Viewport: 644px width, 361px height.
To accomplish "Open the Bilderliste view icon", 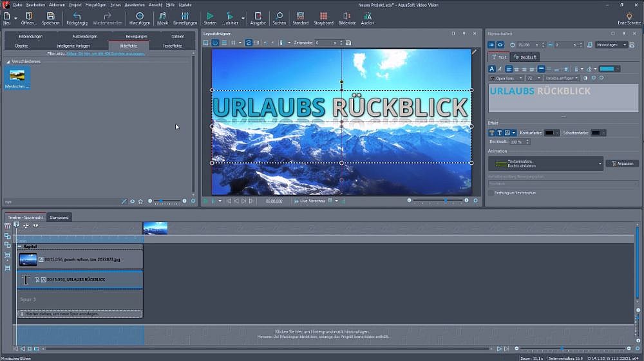I will (347, 15).
